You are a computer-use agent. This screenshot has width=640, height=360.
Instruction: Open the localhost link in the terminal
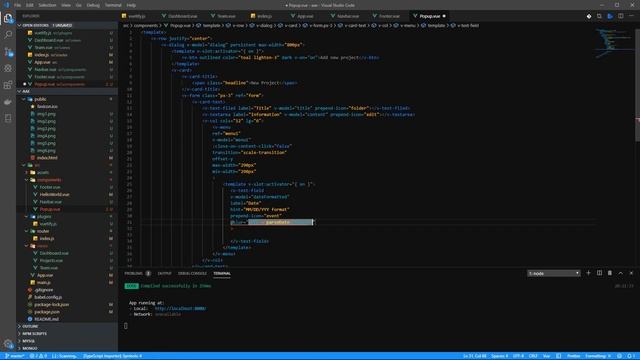point(180,309)
